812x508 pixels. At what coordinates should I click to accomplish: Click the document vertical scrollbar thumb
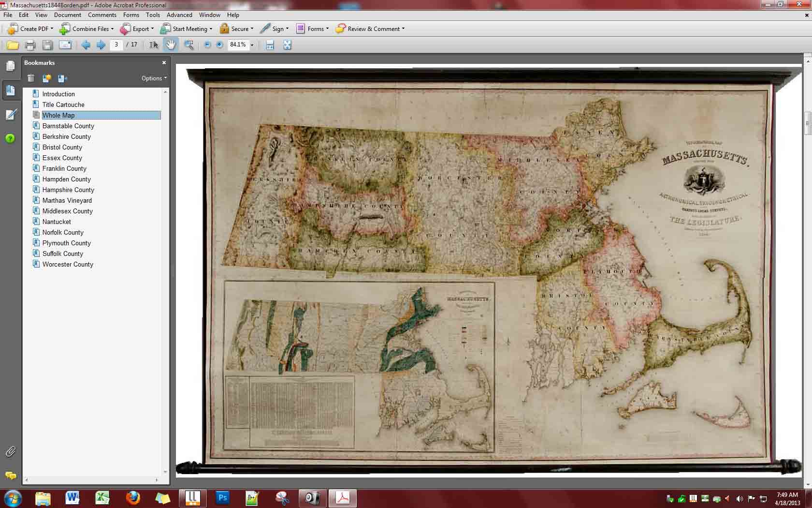pos(807,123)
